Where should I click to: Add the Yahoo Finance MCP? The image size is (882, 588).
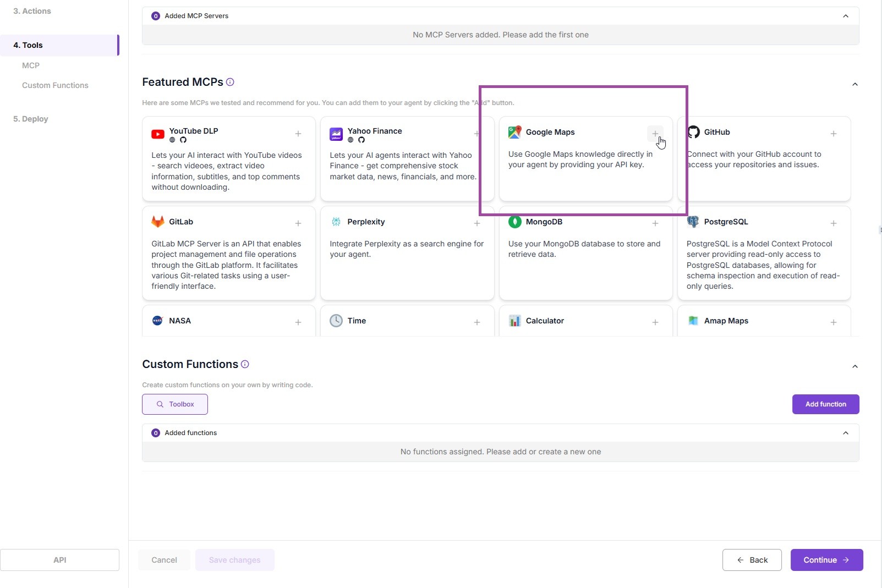point(476,134)
